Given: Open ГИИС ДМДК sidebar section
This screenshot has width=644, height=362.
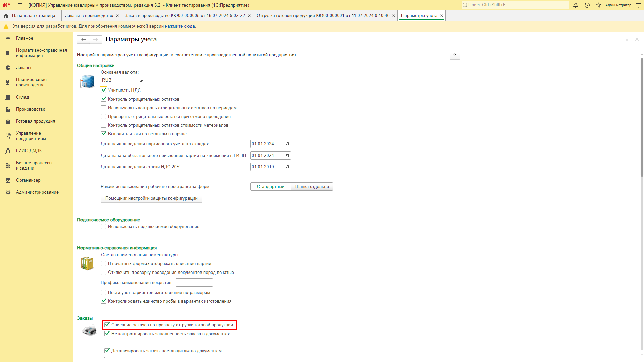Looking at the screenshot, I should tap(36, 151).
